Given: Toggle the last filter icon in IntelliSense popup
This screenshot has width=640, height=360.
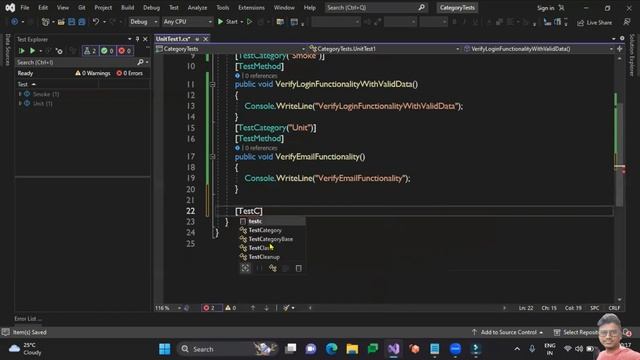Looking at the screenshot, I should tap(299, 268).
